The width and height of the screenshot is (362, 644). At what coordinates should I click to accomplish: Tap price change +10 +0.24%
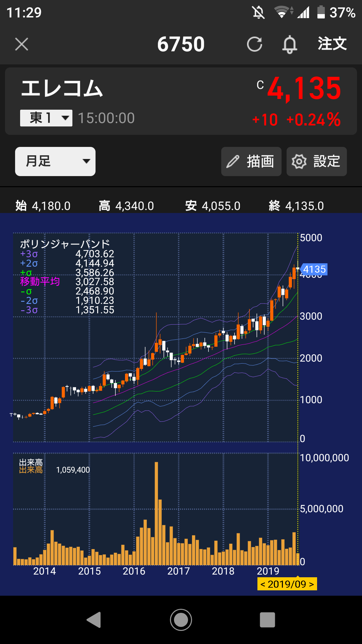(x=296, y=120)
